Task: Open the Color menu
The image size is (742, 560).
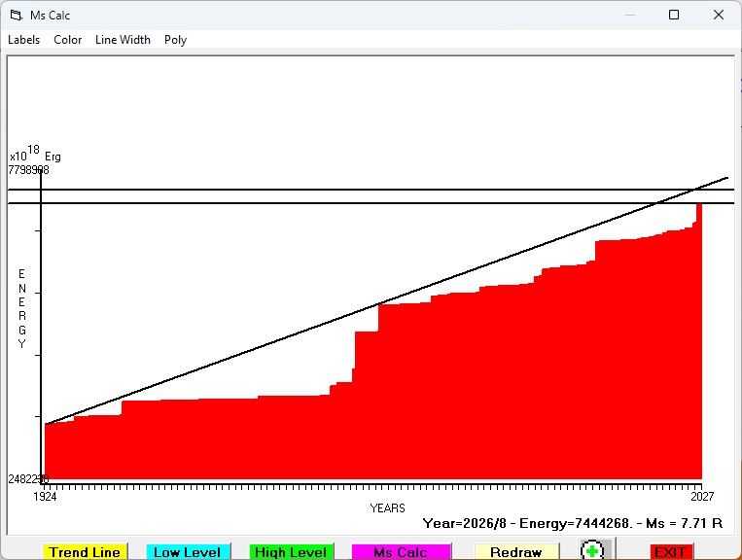Action: [x=68, y=40]
